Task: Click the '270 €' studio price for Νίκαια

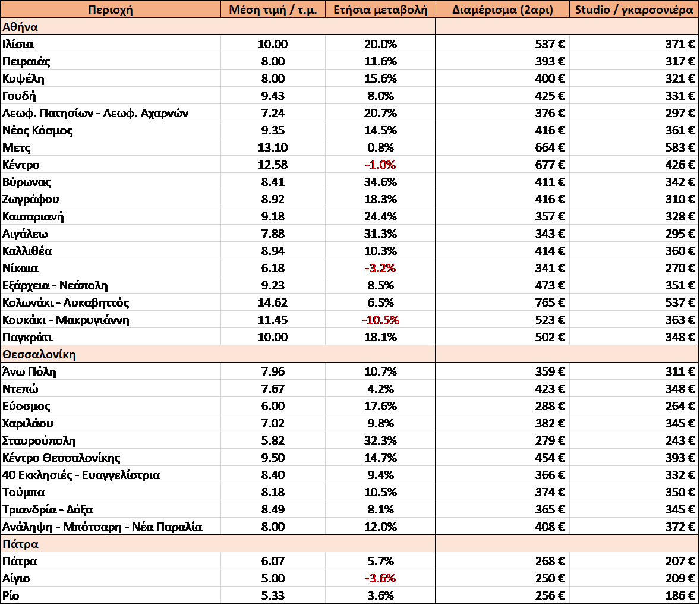Action: 680,269
